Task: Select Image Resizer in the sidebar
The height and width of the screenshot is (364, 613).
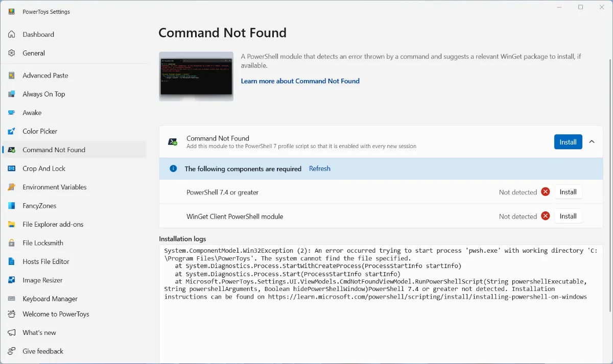Action: [42, 280]
